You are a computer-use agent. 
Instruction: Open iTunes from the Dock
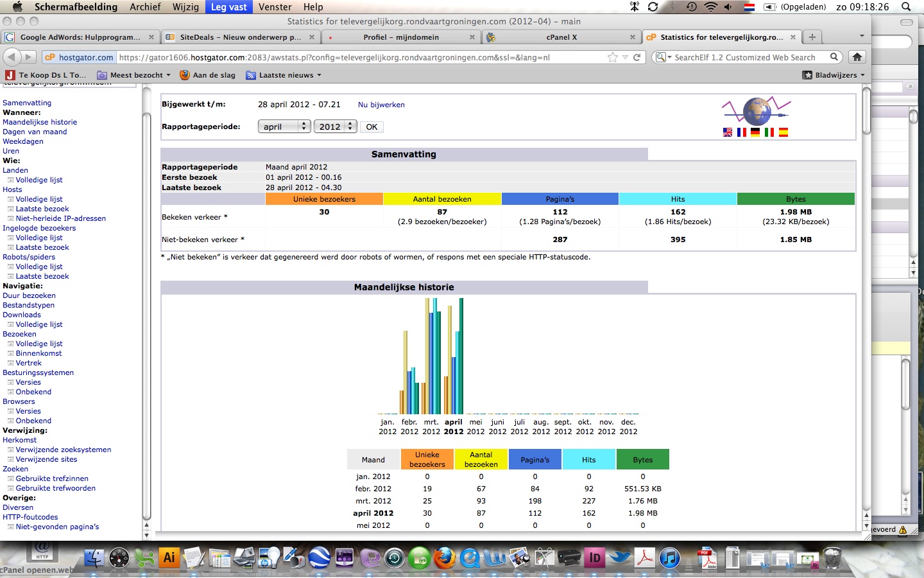pyautogui.click(x=669, y=557)
